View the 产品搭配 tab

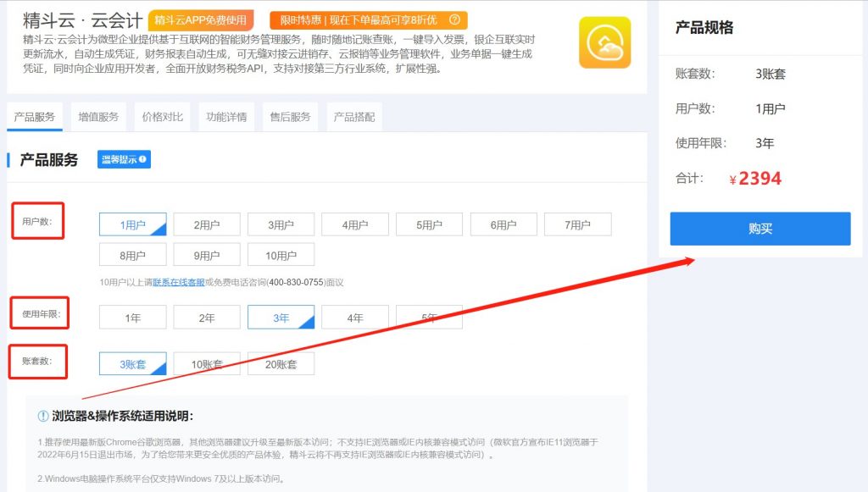tap(354, 117)
